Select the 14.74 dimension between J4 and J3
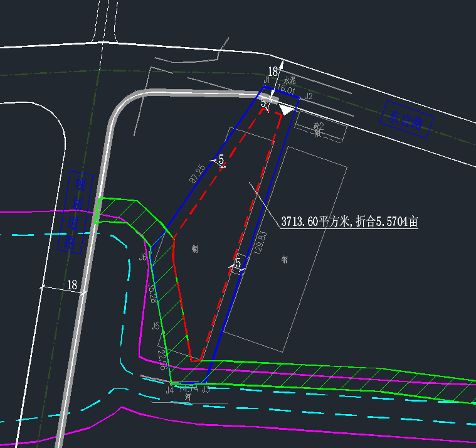Screen dimensions: 476x448 [188, 390]
